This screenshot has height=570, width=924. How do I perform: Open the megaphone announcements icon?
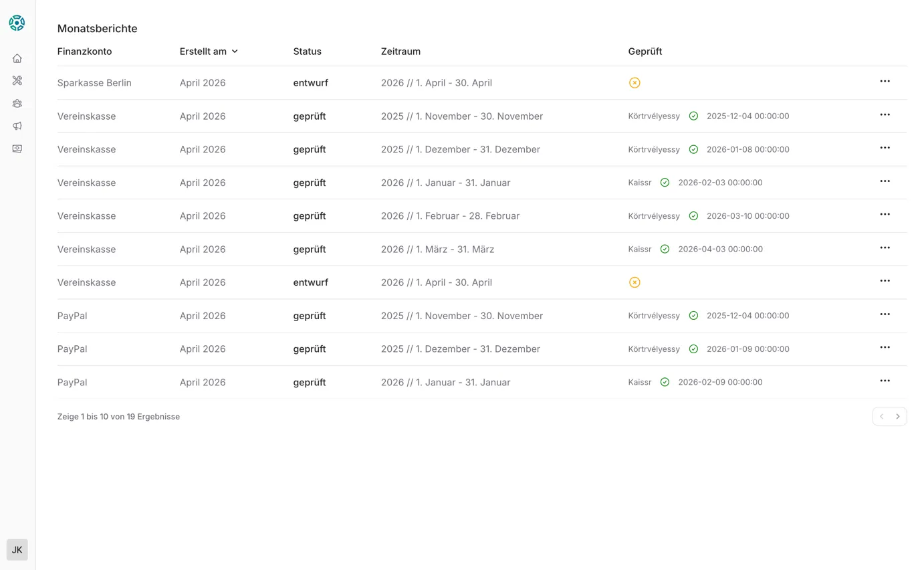click(17, 126)
